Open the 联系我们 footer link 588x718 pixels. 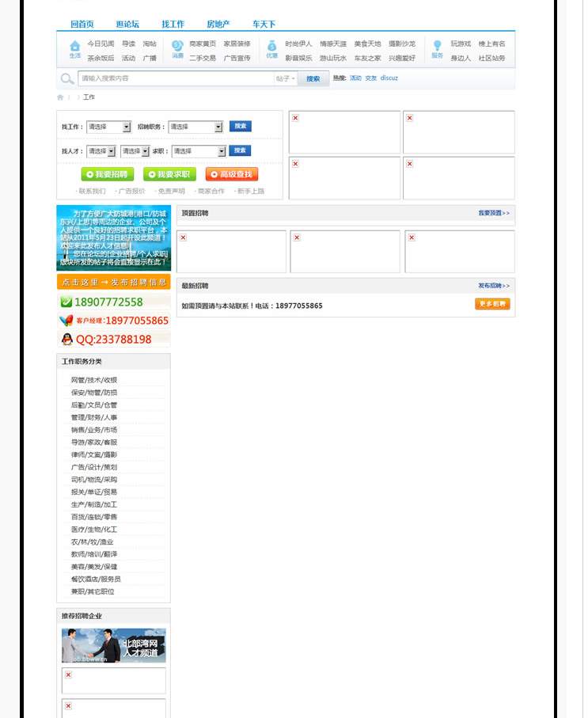(91, 191)
